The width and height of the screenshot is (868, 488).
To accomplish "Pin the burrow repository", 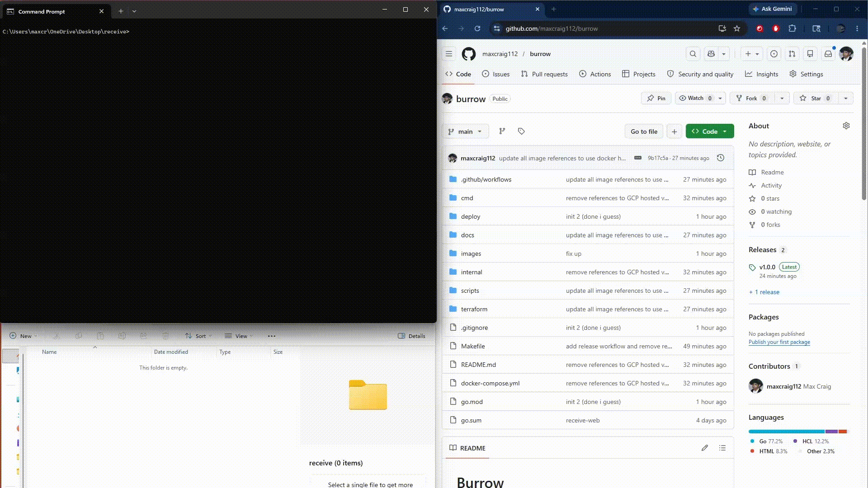I will click(656, 98).
